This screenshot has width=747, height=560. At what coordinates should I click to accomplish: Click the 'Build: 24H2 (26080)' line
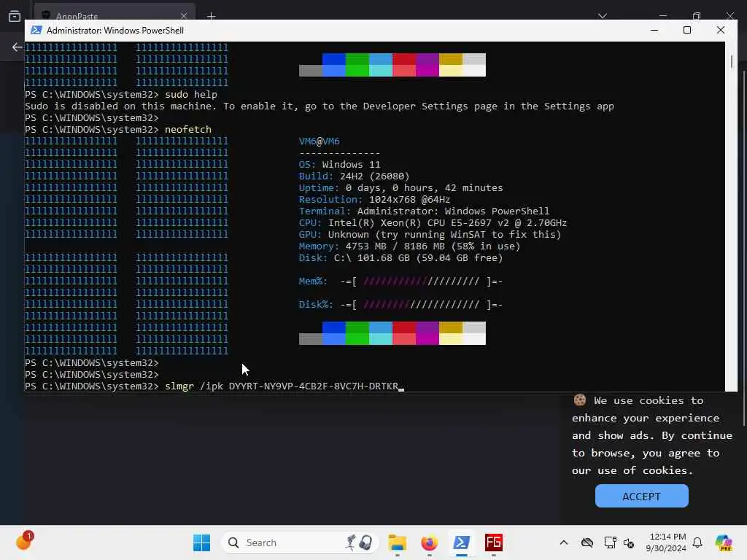click(x=354, y=176)
